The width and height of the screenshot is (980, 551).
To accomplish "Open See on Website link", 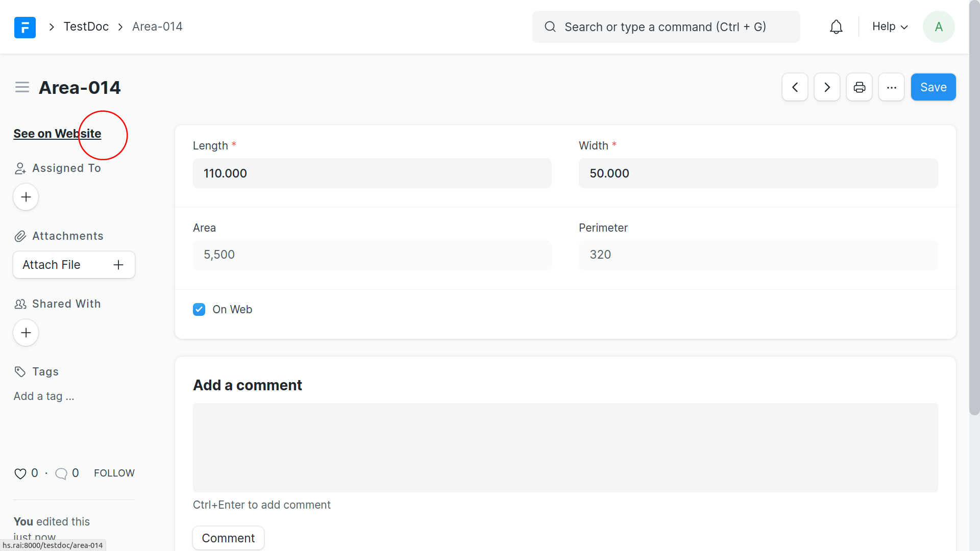I will [x=57, y=134].
